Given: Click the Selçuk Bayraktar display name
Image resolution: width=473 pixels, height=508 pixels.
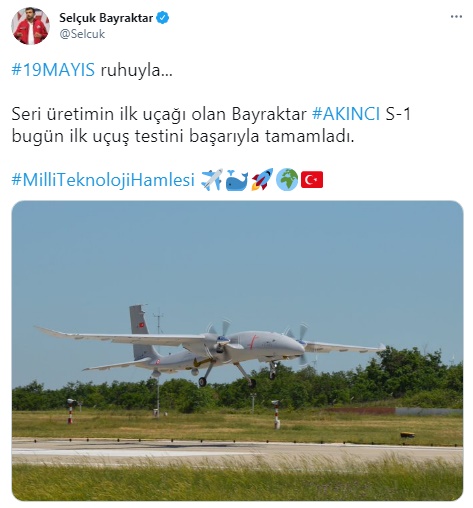Looking at the screenshot, I should pyautogui.click(x=106, y=18).
